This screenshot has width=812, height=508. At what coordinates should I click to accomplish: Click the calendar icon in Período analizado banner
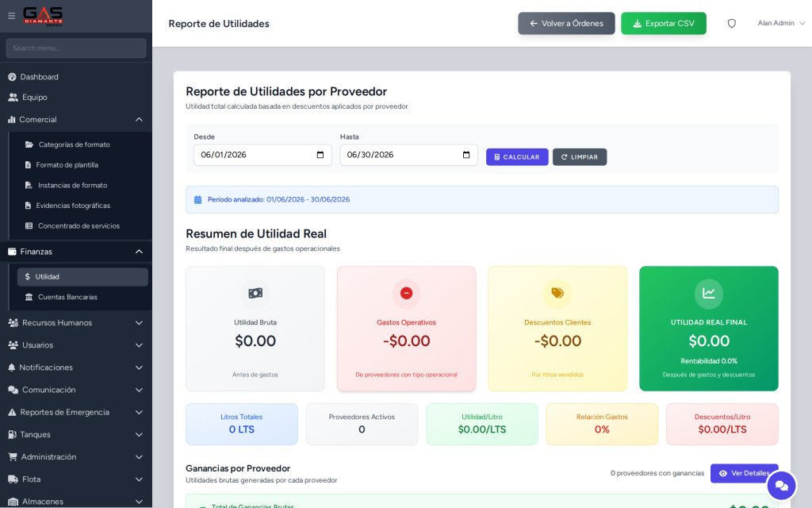point(197,199)
